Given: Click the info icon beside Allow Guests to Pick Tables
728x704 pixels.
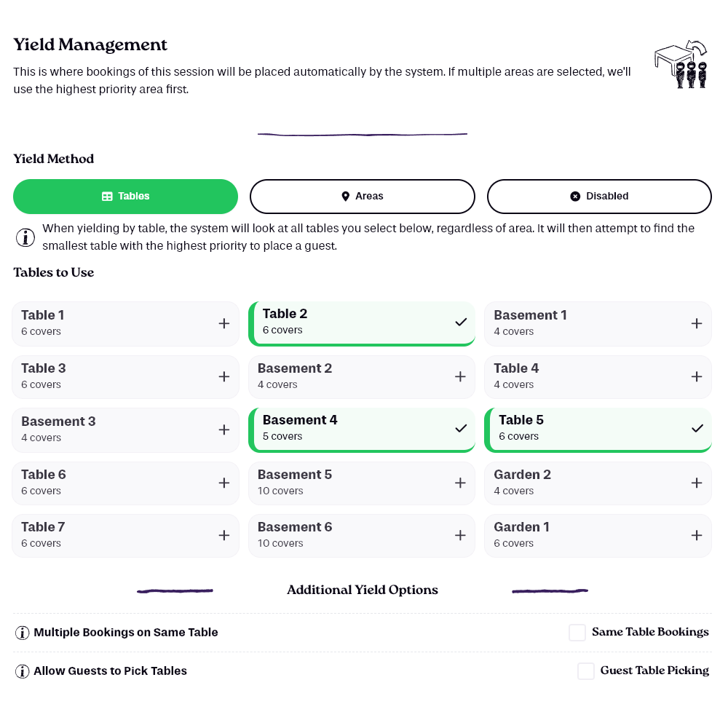Looking at the screenshot, I should (x=23, y=671).
